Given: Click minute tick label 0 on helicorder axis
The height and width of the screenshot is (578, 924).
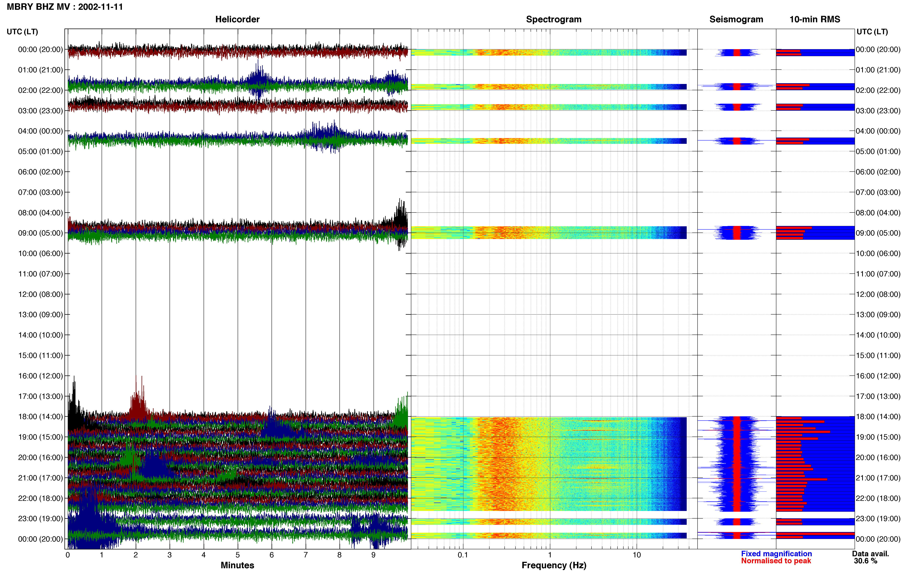Looking at the screenshot, I should (x=68, y=555).
